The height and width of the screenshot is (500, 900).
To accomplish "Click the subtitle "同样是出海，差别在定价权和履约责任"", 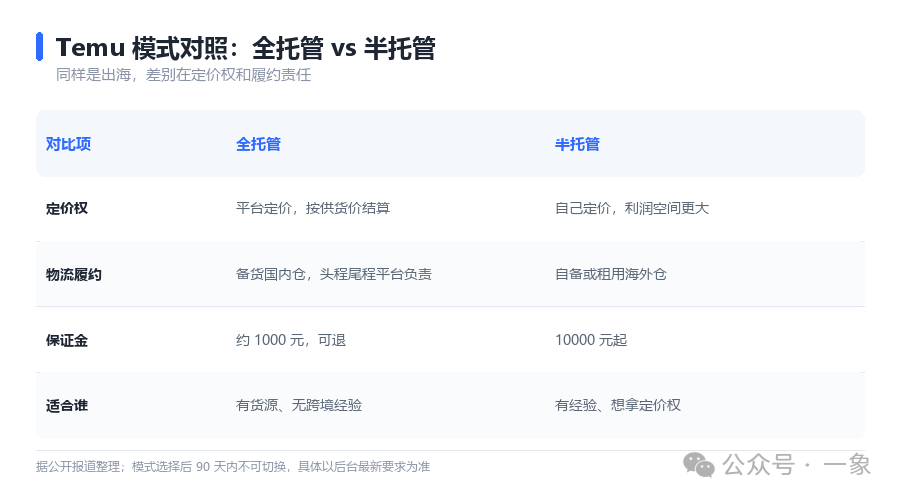I will [183, 75].
